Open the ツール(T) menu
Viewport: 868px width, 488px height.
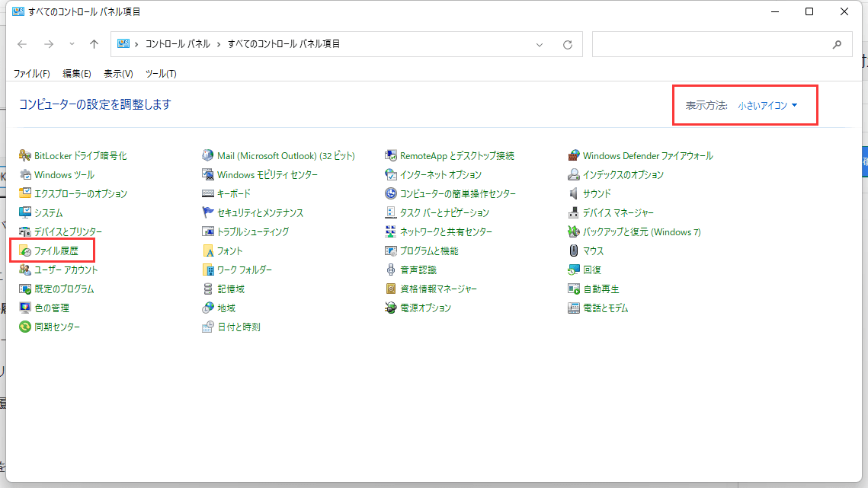click(x=161, y=73)
